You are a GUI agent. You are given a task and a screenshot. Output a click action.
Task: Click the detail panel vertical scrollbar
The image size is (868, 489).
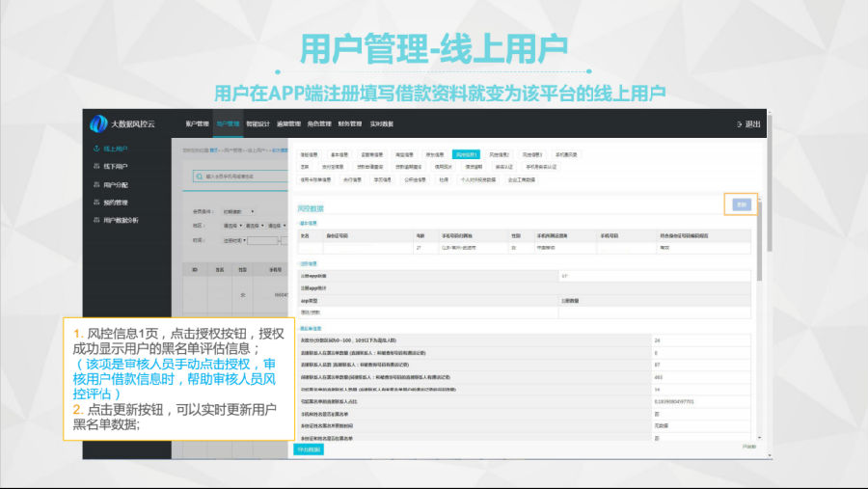pos(758,241)
